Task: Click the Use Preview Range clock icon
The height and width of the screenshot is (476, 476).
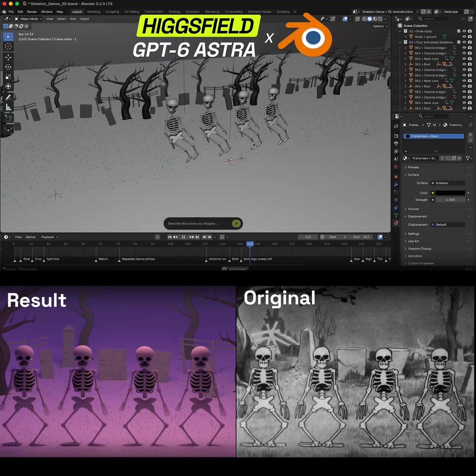Action: tap(322, 237)
